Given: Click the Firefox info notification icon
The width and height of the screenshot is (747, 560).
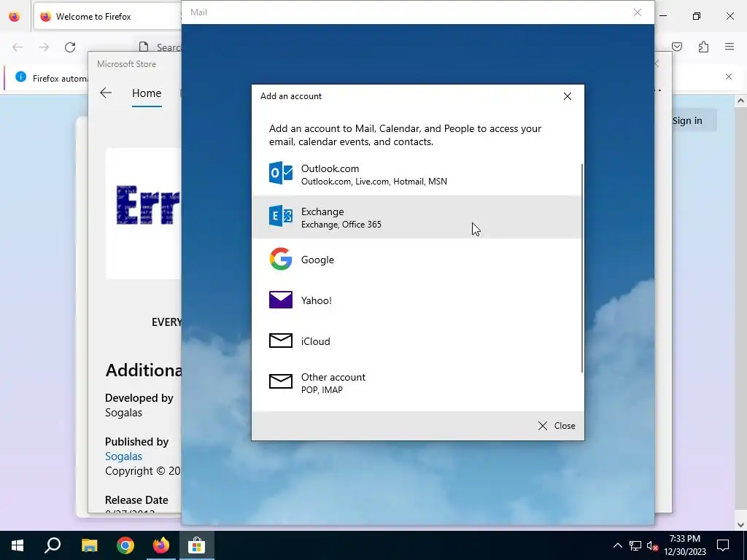Looking at the screenshot, I should 20,77.
